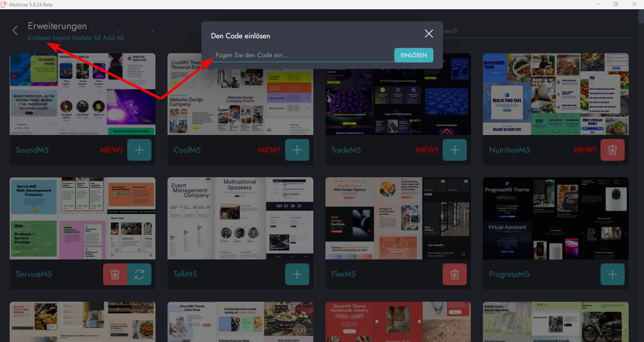This screenshot has width=644, height=342.
Task: Delete the NutritionM5 theme via trash icon
Action: coord(612,150)
